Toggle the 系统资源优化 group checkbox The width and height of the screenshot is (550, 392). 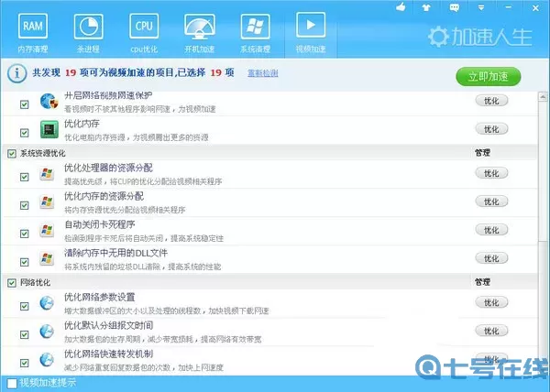point(12,153)
